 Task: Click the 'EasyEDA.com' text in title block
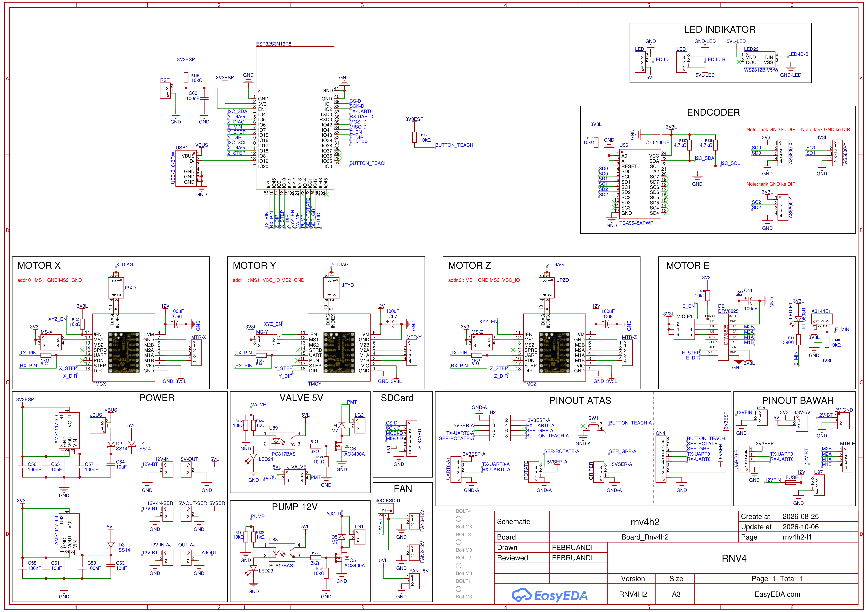point(777,594)
